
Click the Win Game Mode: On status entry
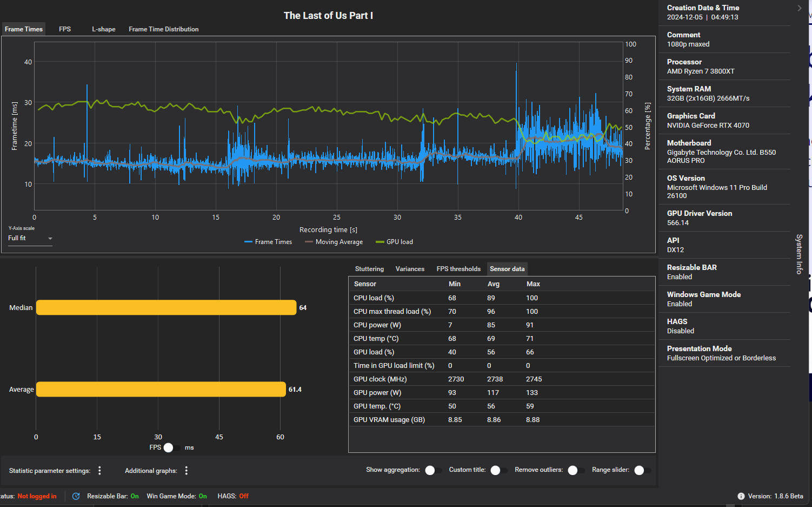click(x=177, y=496)
